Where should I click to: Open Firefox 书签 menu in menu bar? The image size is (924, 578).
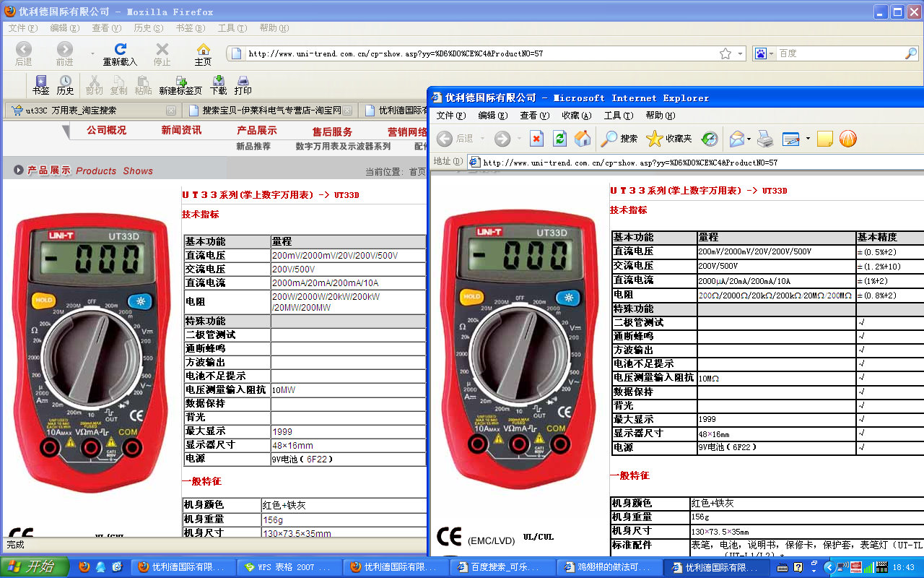coord(190,28)
